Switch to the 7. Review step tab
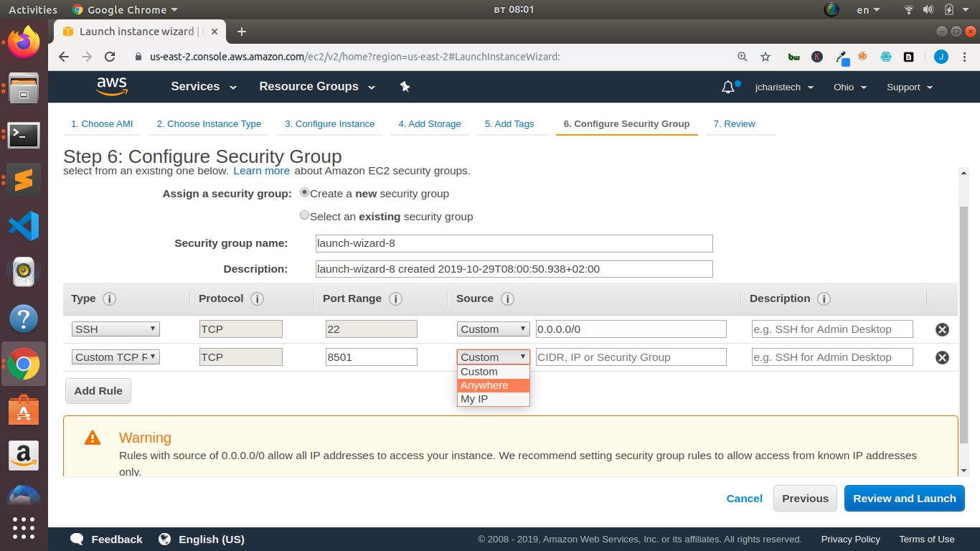The width and height of the screenshot is (980, 551). pyautogui.click(x=734, y=123)
